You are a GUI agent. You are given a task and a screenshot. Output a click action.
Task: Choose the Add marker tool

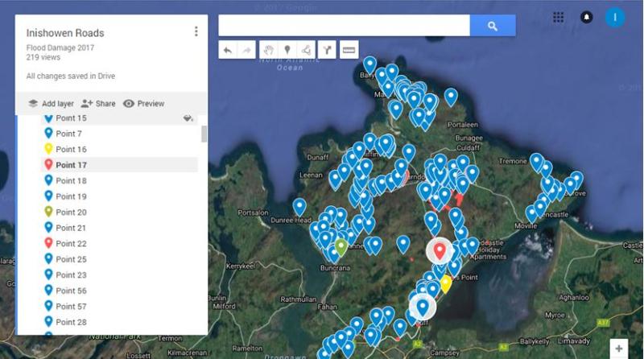(287, 50)
